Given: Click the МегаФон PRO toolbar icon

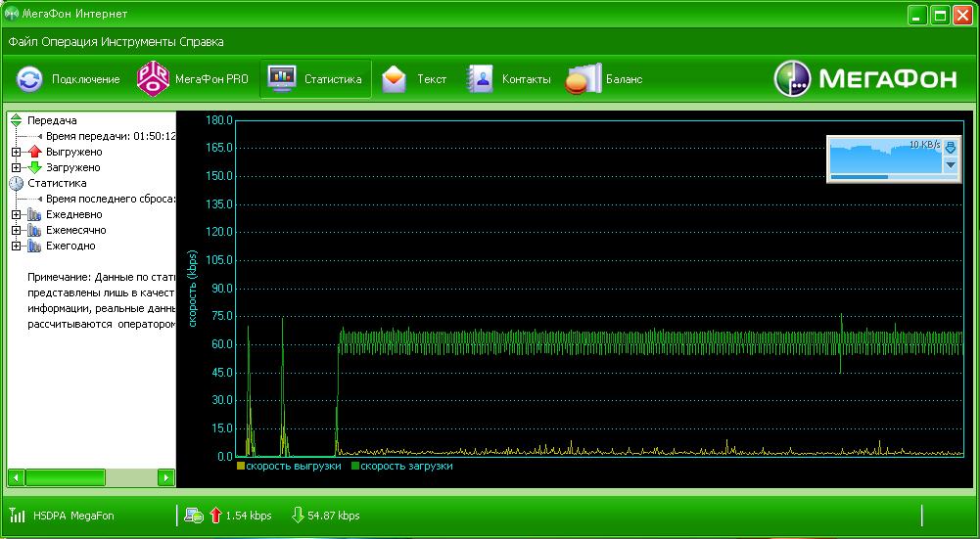Looking at the screenshot, I should coord(153,79).
